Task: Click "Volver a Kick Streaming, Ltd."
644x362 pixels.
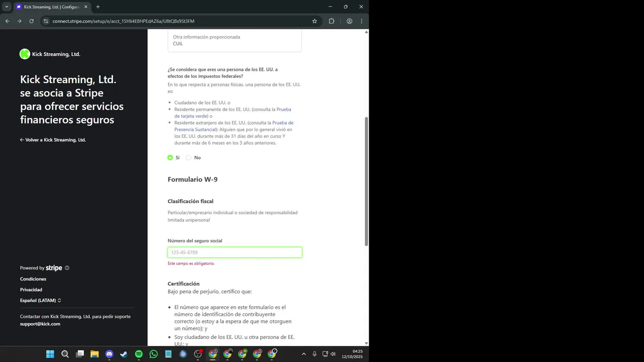Action: point(53,140)
